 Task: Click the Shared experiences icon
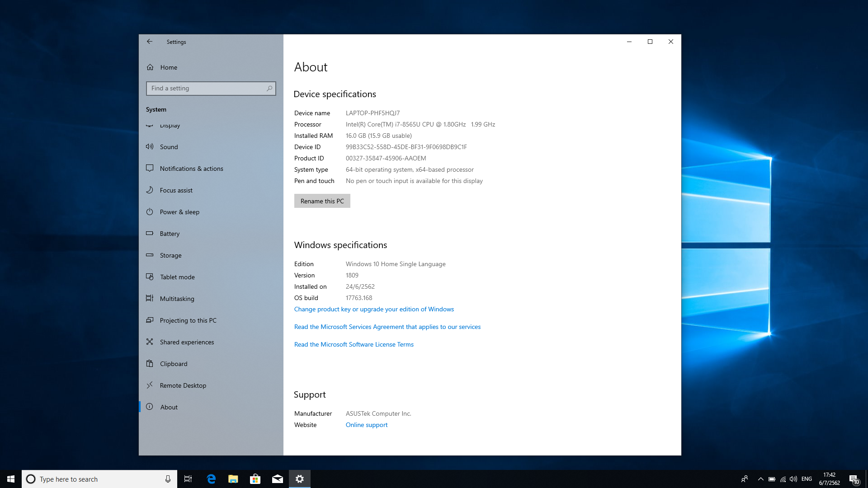(150, 342)
